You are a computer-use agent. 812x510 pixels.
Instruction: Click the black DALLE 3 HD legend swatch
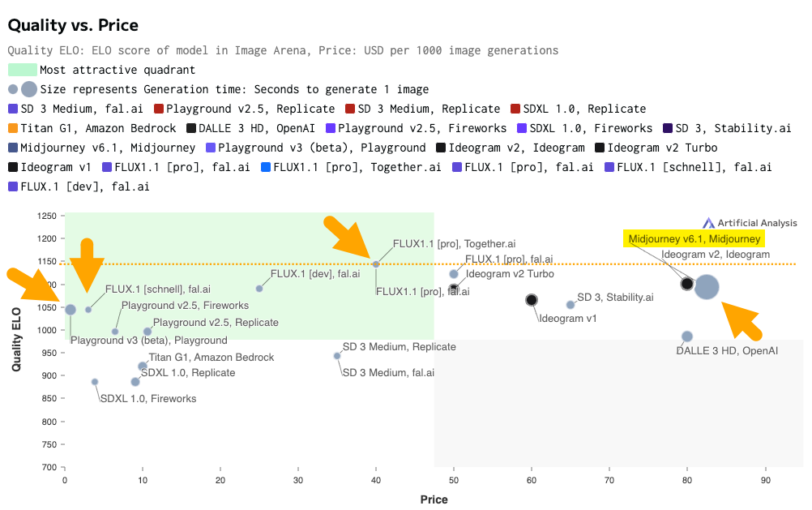pyautogui.click(x=191, y=128)
